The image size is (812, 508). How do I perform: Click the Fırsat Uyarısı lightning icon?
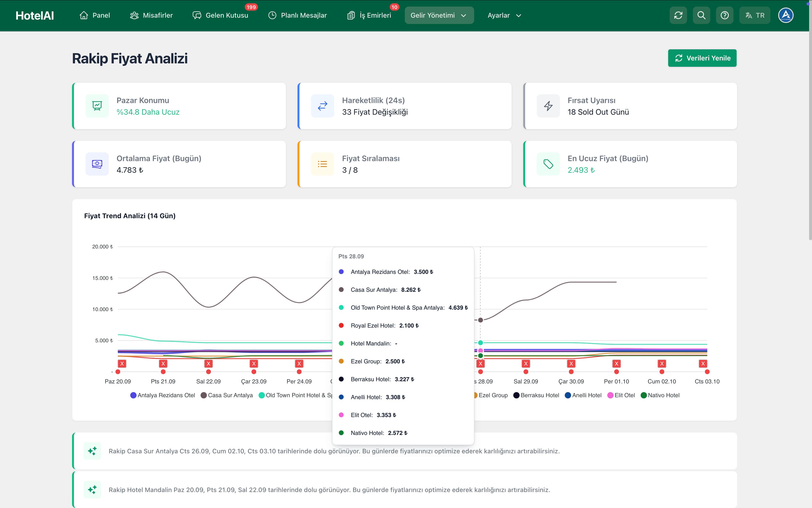pyautogui.click(x=548, y=106)
